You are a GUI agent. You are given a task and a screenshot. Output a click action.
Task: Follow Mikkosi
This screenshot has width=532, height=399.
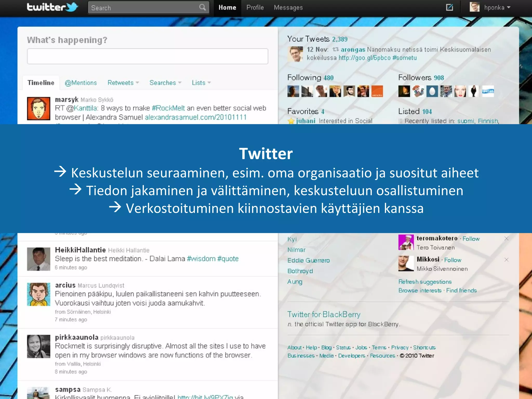[x=453, y=260]
